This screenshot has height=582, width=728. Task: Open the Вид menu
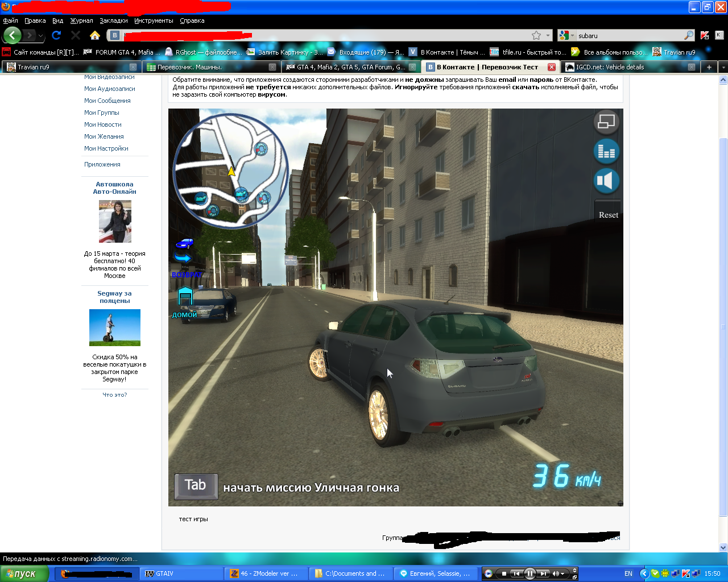[58, 20]
